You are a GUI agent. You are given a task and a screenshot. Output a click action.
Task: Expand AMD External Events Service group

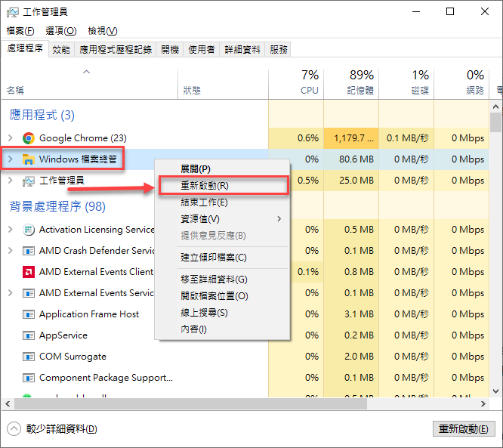[x=11, y=293]
